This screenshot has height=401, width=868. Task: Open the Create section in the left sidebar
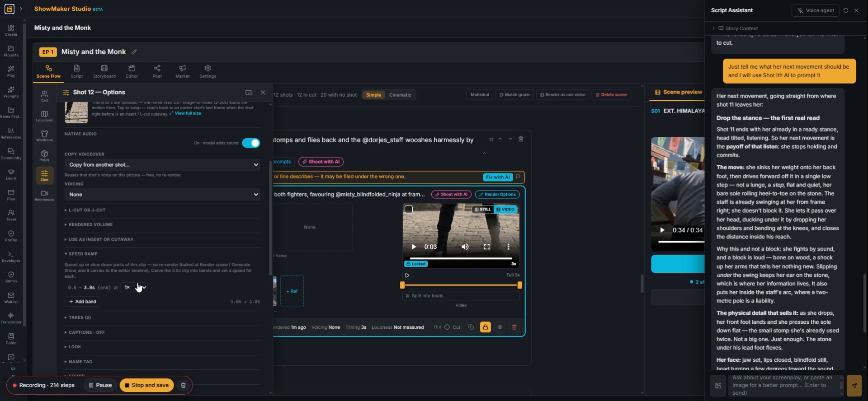point(11,30)
